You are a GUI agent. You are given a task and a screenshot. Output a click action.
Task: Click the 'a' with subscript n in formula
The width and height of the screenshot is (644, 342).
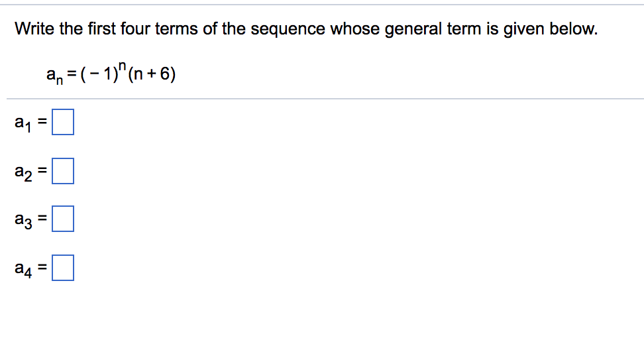point(54,76)
